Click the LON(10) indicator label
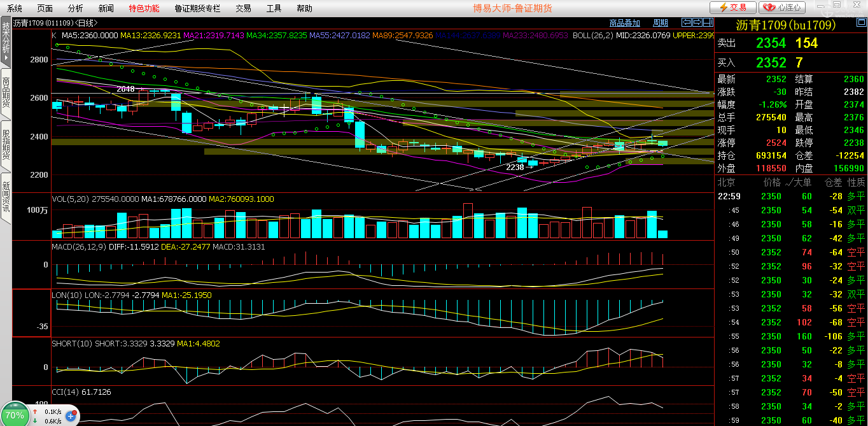 point(67,295)
